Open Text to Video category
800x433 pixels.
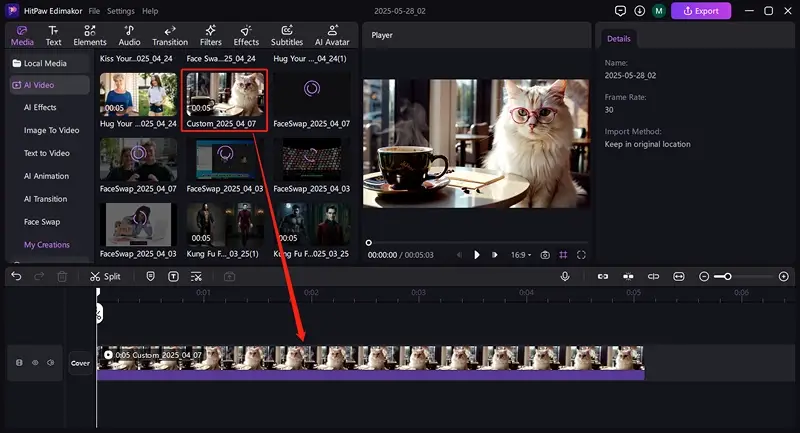click(46, 153)
